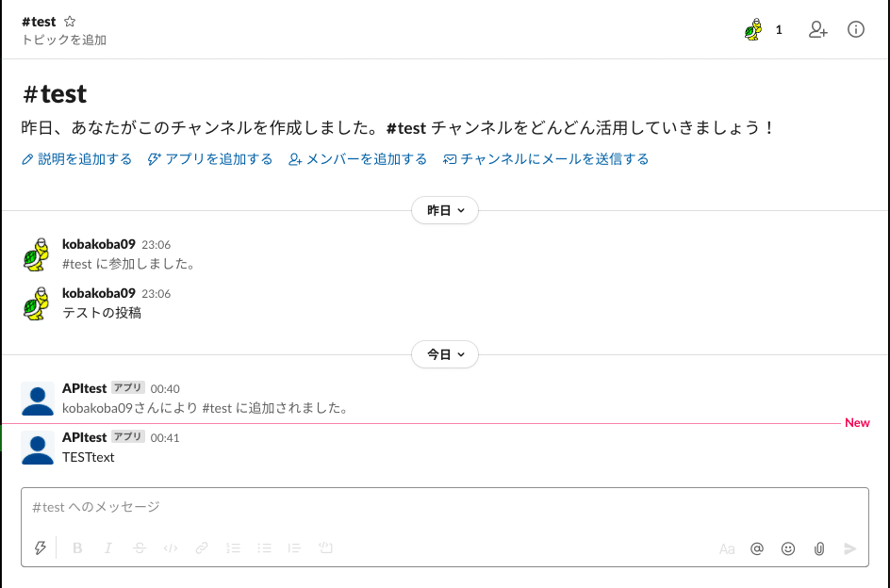Toggle bold formatting in composer

(77, 548)
